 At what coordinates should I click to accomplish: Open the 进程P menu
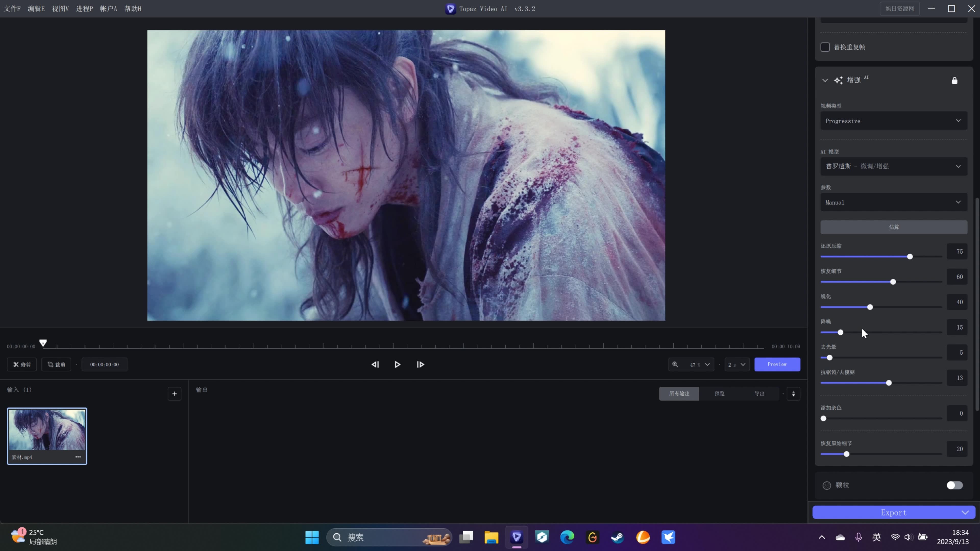pyautogui.click(x=84, y=9)
